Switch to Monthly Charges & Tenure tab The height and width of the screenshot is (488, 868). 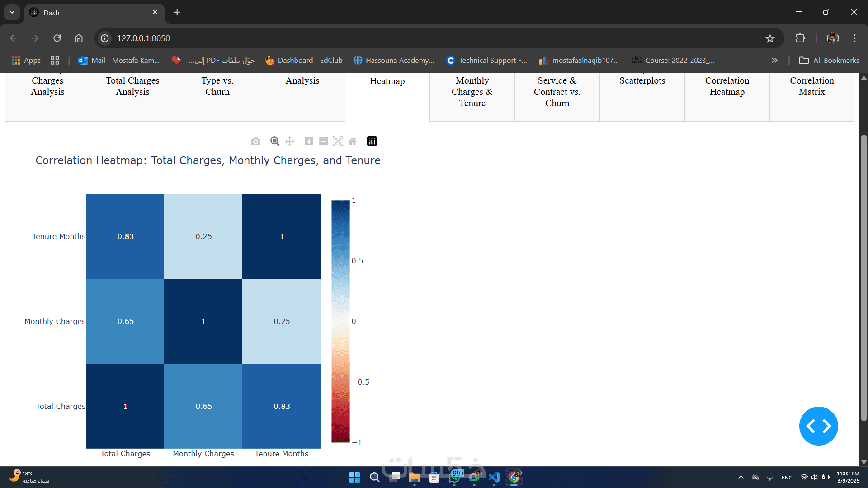click(x=472, y=92)
